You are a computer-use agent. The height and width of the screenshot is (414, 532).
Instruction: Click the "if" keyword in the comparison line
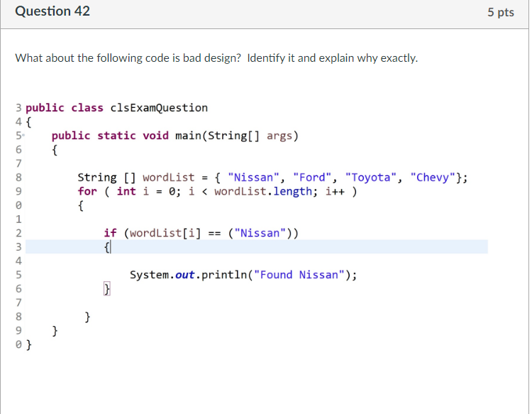pyautogui.click(x=110, y=234)
